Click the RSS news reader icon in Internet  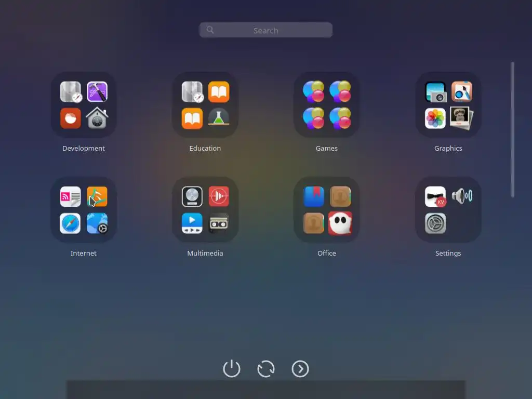click(71, 196)
